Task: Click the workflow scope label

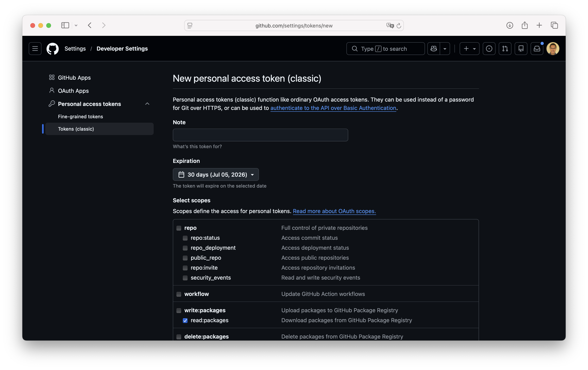Action: (x=196, y=294)
